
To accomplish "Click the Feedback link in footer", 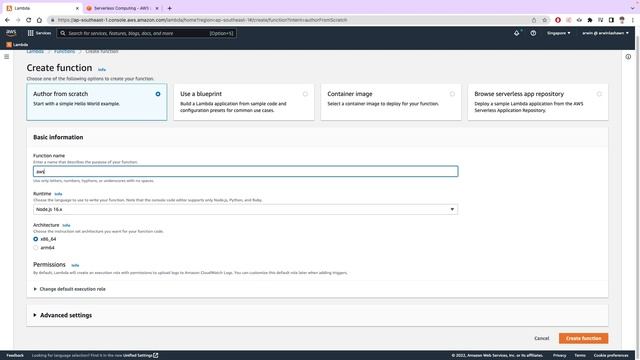I will pyautogui.click(x=15, y=356).
